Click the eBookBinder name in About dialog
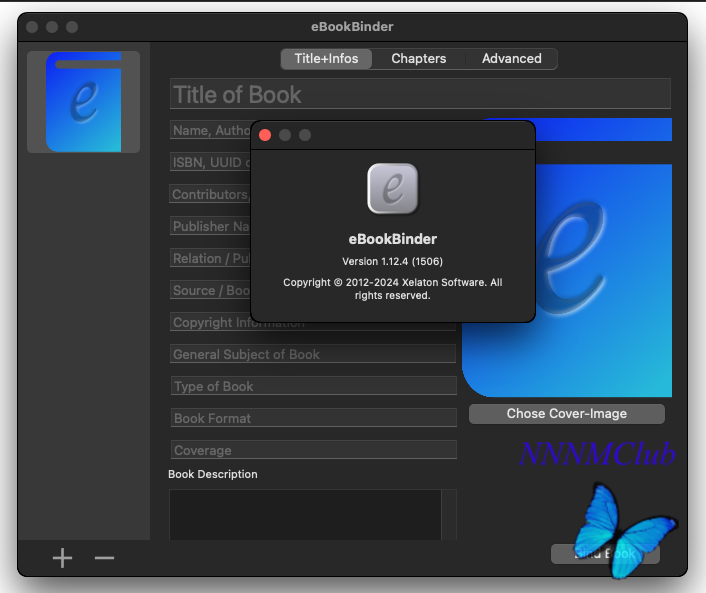This screenshot has width=706, height=593. 393,239
